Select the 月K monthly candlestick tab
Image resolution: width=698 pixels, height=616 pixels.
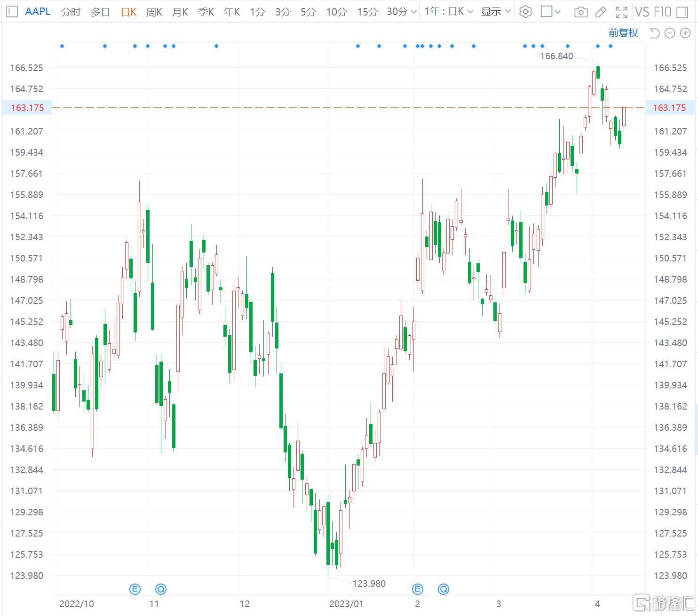(180, 12)
